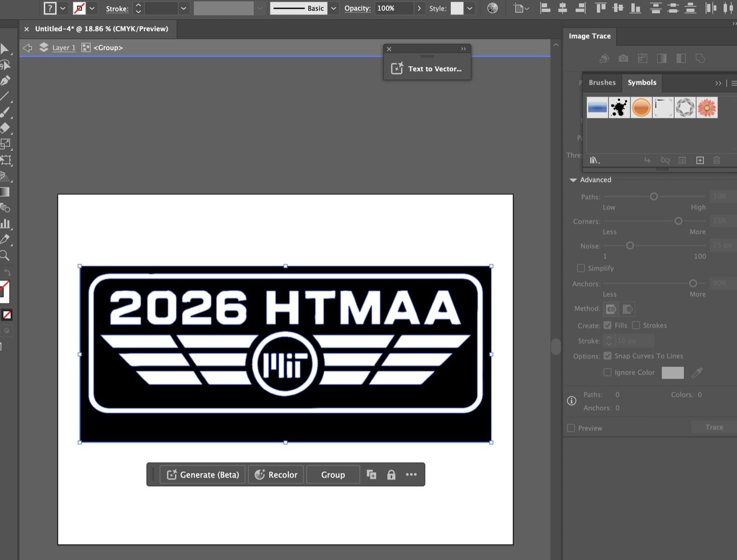
Task: Click Horizontal Align Left icon
Action: (545, 8)
